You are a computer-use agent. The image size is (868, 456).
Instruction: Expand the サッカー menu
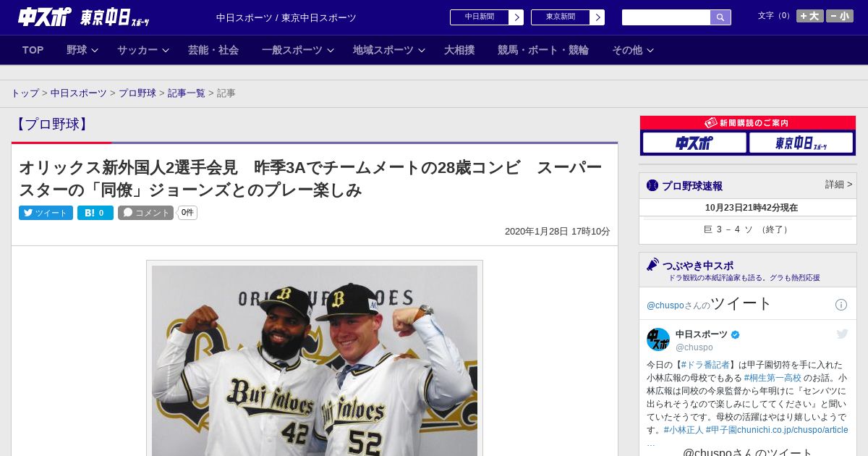[x=142, y=50]
